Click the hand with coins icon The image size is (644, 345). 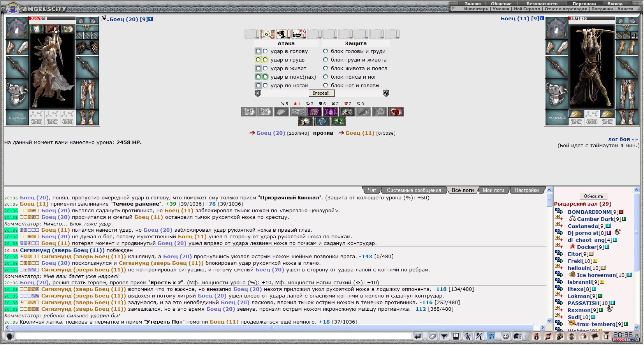(560, 336)
